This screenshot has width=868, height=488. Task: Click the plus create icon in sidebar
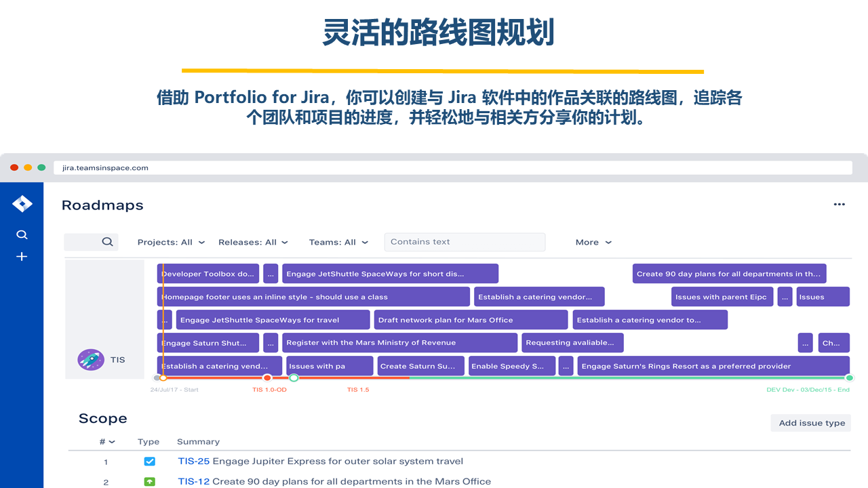click(x=22, y=257)
